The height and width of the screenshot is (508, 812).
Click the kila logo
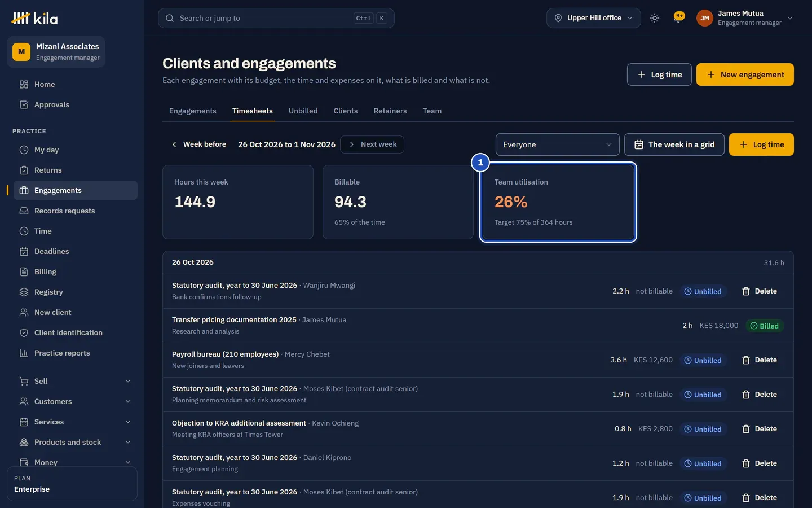[x=34, y=18]
